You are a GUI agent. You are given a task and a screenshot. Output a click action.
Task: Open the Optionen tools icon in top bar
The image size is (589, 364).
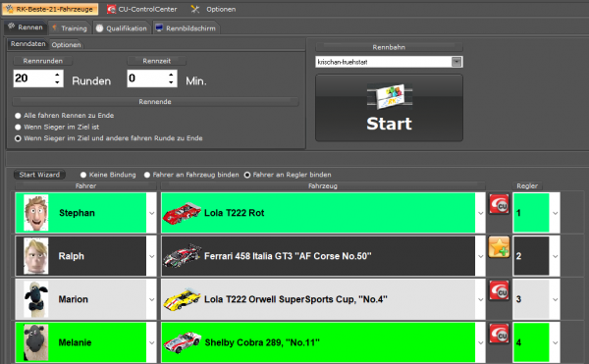pyautogui.click(x=195, y=9)
